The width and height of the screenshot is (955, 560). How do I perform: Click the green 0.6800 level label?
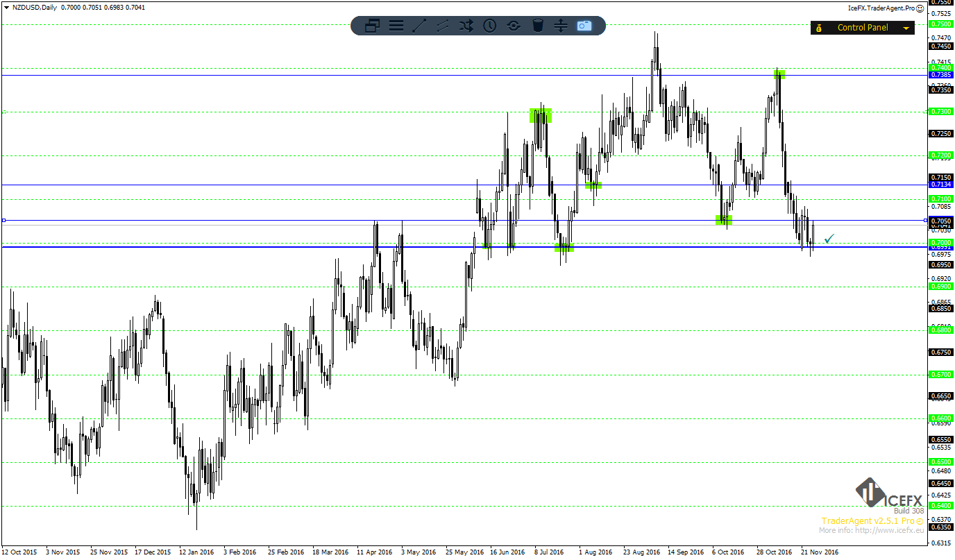tap(941, 330)
